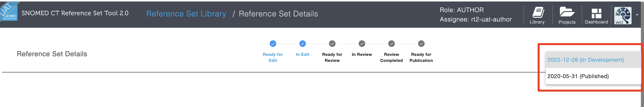Click the Ready for Publication step circle
This screenshot has height=107, width=644.
(x=421, y=44)
